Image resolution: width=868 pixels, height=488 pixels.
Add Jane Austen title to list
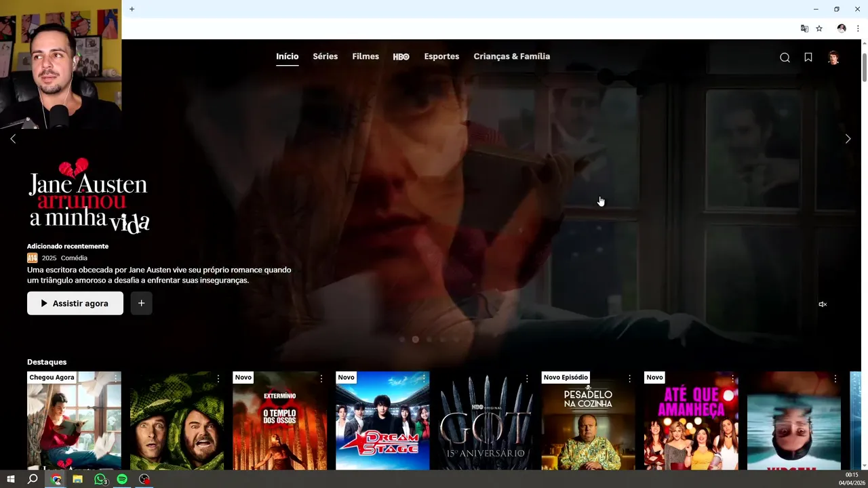141,303
